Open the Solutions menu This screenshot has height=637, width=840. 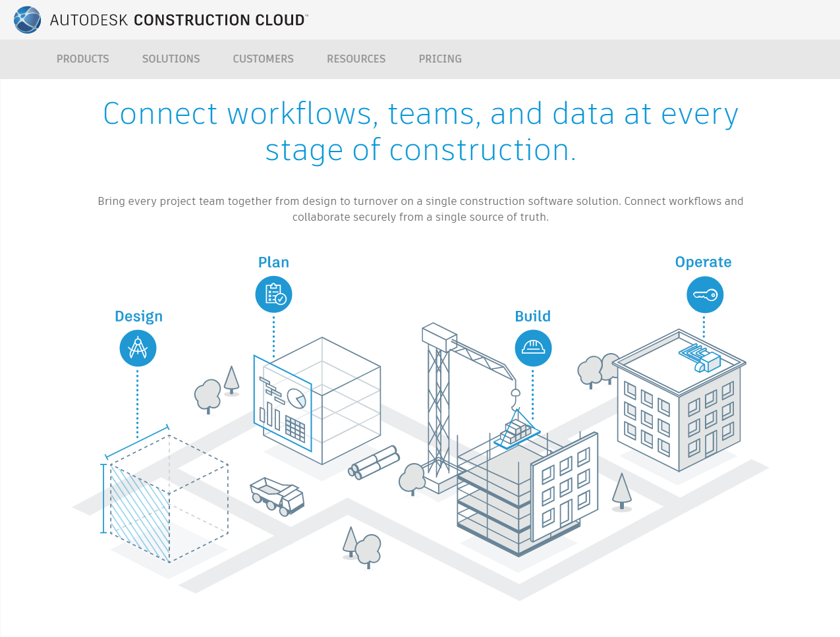171,59
